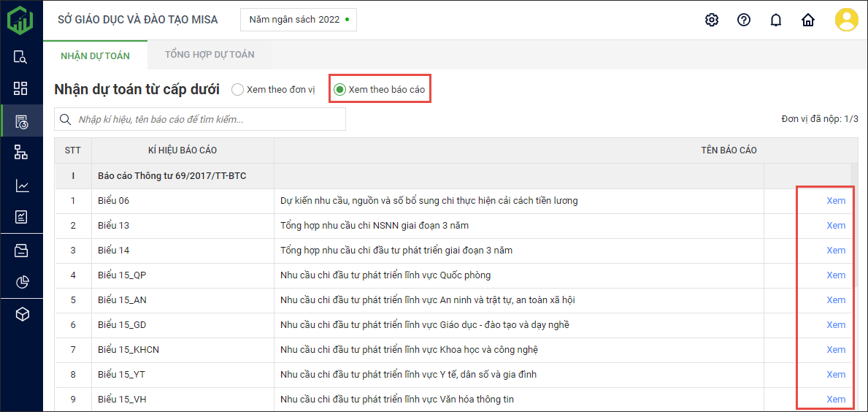The width and height of the screenshot is (868, 412).
Task: Open the user avatar profile menu
Action: pos(847,20)
